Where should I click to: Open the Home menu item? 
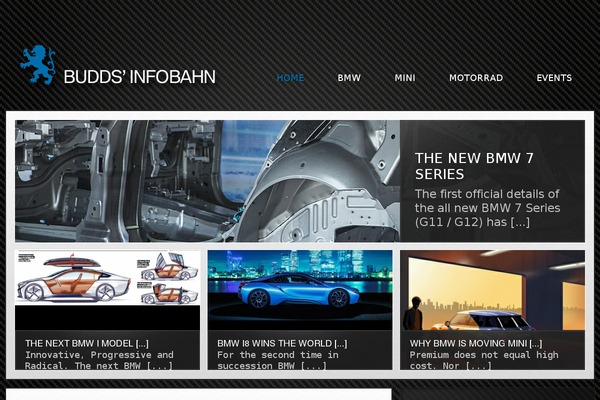290,78
